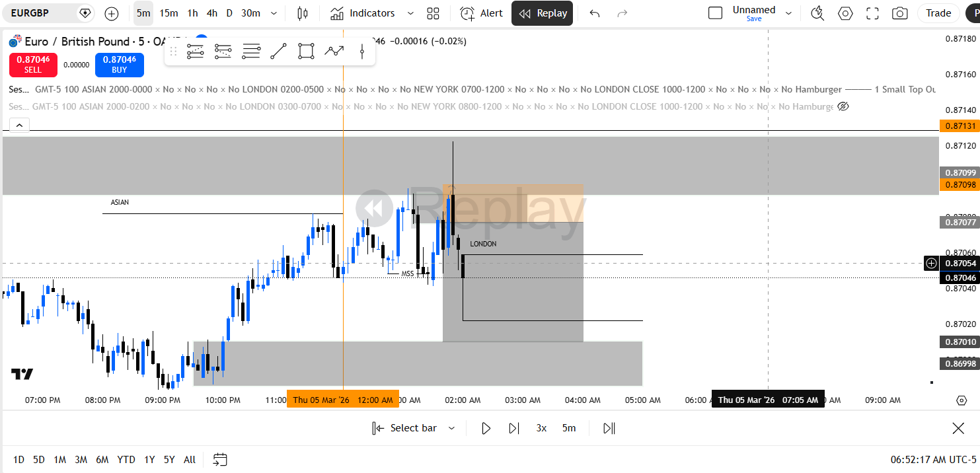
Task: Expand the Unnamed layout dropdown arrow
Action: pyautogui.click(x=788, y=13)
